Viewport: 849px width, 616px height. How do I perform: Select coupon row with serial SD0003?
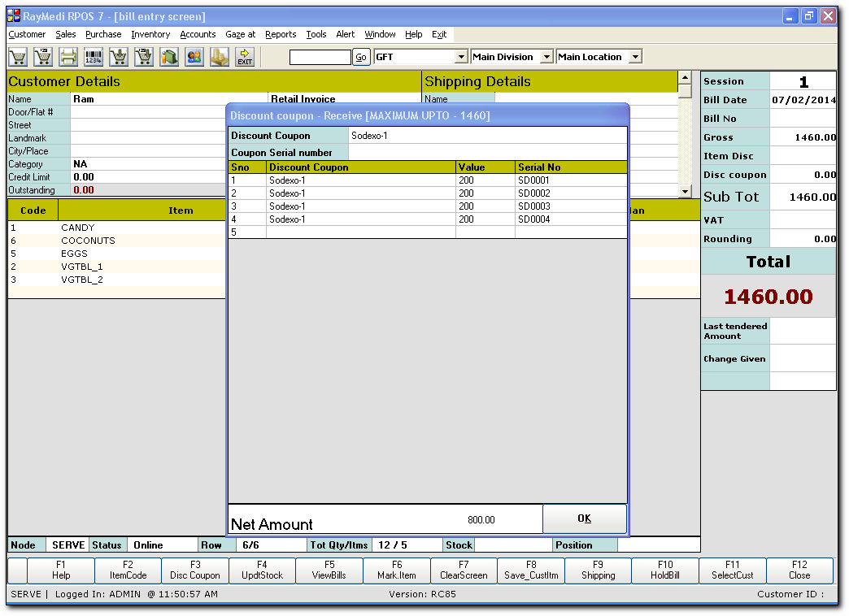point(427,206)
